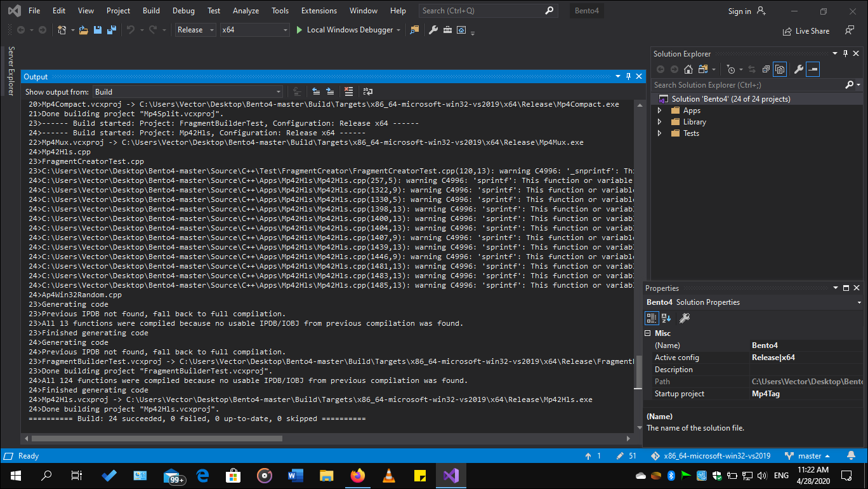Open the Live Share button

[806, 30]
